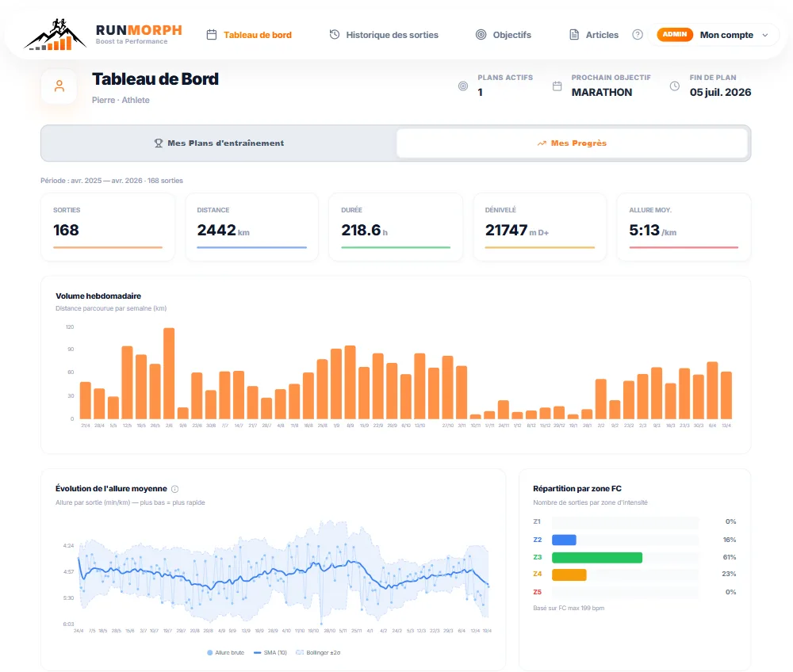Click the ADMIN badge
Screen dimensions: 793x672
click(675, 35)
